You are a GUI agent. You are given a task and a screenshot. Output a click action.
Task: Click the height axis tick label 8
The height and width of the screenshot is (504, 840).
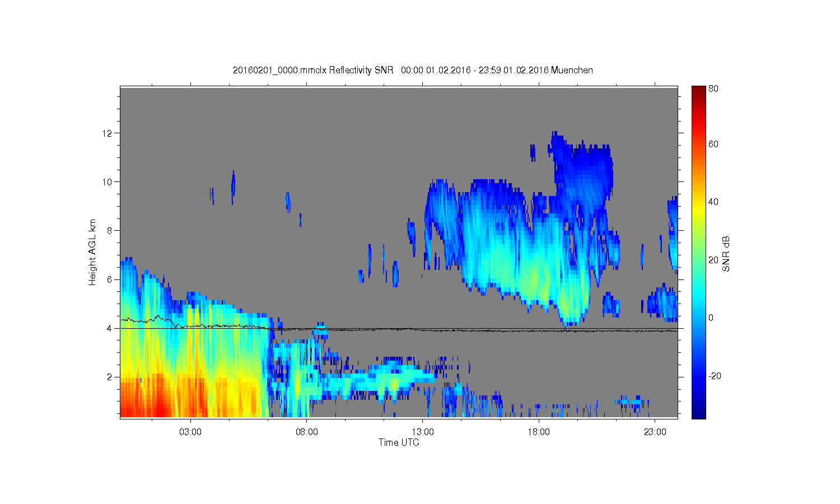coord(110,231)
